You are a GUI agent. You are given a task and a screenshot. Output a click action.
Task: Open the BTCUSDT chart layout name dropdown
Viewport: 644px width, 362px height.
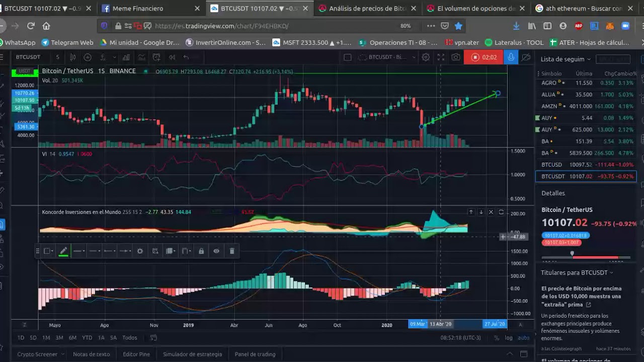pos(387,57)
